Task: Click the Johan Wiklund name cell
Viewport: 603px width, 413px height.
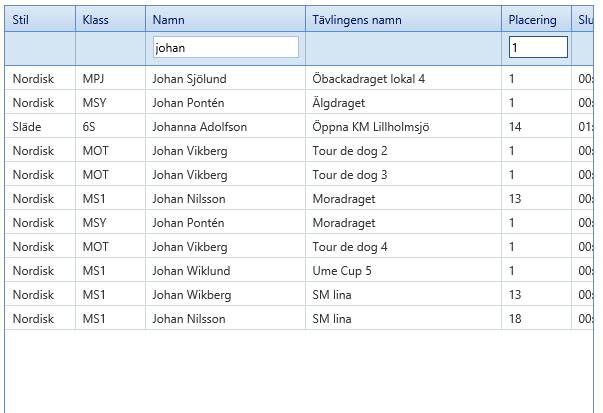Action: pyautogui.click(x=191, y=271)
